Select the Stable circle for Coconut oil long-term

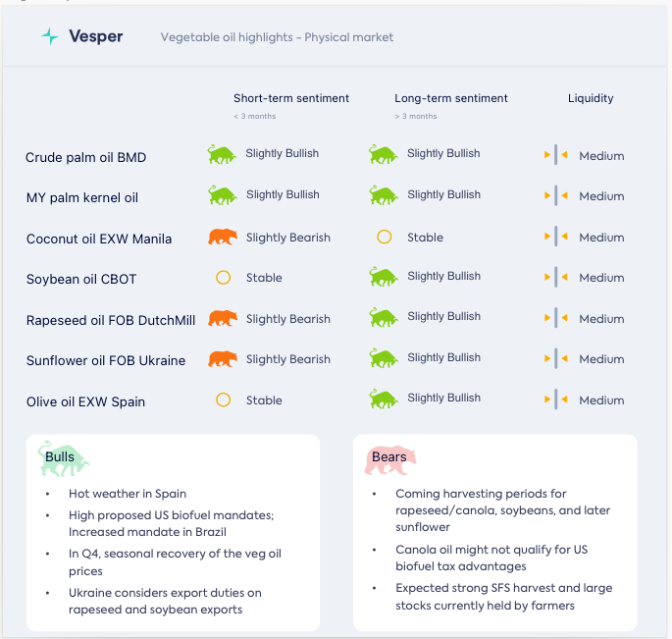tap(384, 237)
